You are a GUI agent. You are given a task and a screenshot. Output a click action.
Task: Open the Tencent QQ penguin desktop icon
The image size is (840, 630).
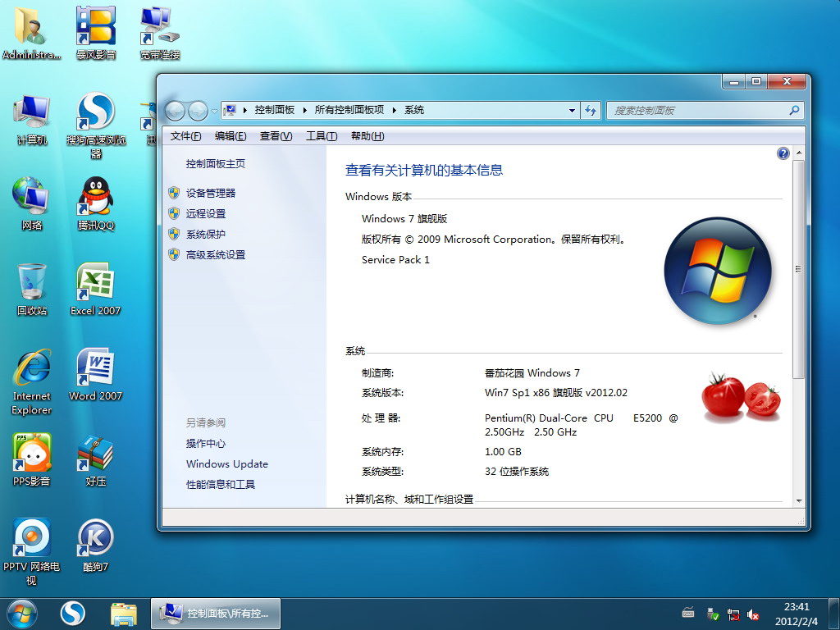point(95,199)
